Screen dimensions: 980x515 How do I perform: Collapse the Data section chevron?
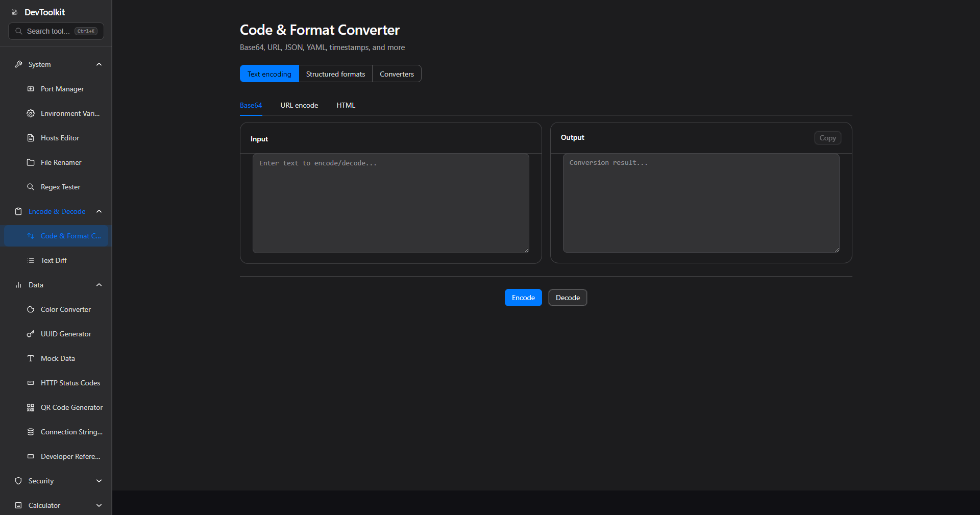(99, 285)
